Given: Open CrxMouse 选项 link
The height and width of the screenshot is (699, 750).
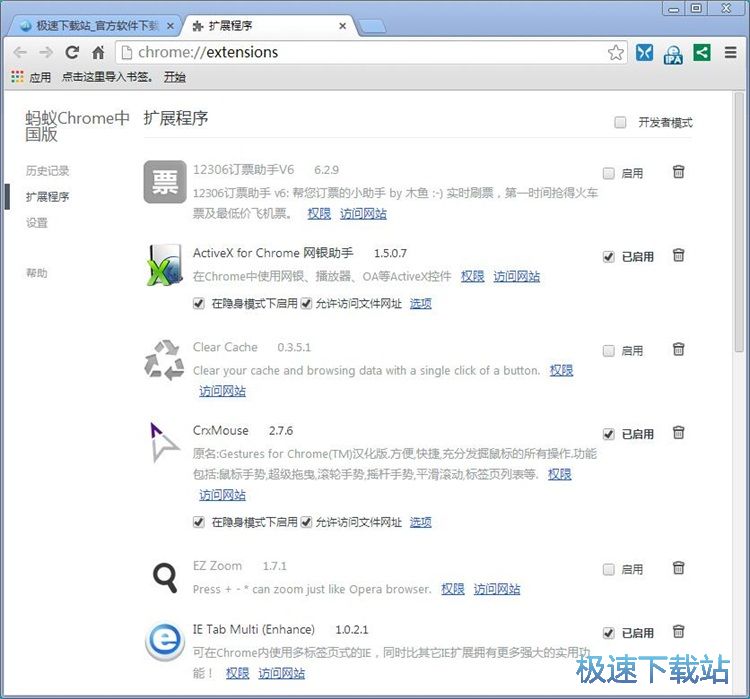Looking at the screenshot, I should point(420,522).
